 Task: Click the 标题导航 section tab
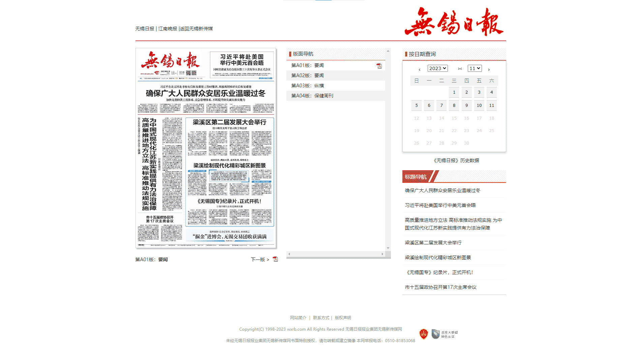(x=416, y=177)
